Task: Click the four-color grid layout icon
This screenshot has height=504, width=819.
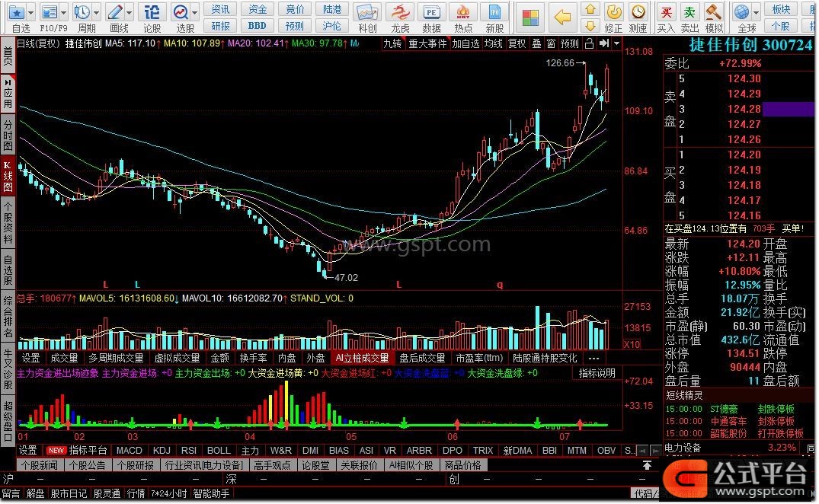Action: click(x=531, y=18)
